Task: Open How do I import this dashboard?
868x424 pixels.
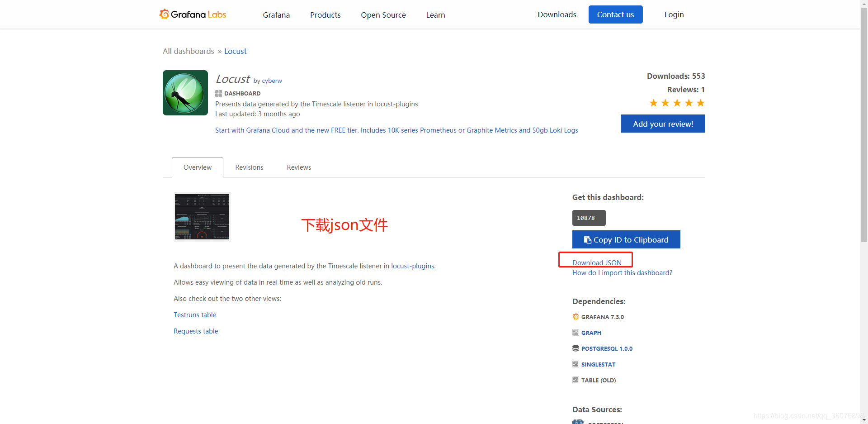Action: coord(622,273)
